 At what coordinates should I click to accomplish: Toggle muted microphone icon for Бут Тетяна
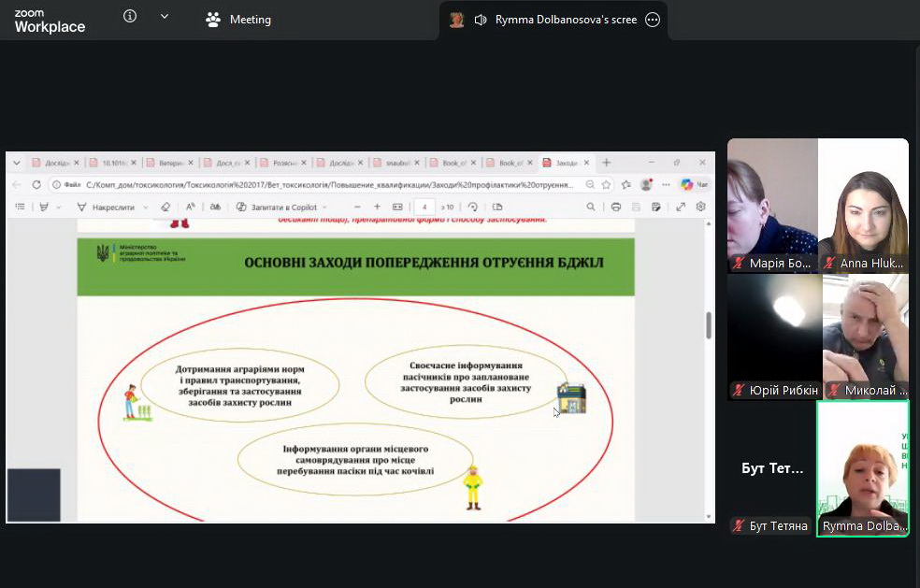pos(739,526)
